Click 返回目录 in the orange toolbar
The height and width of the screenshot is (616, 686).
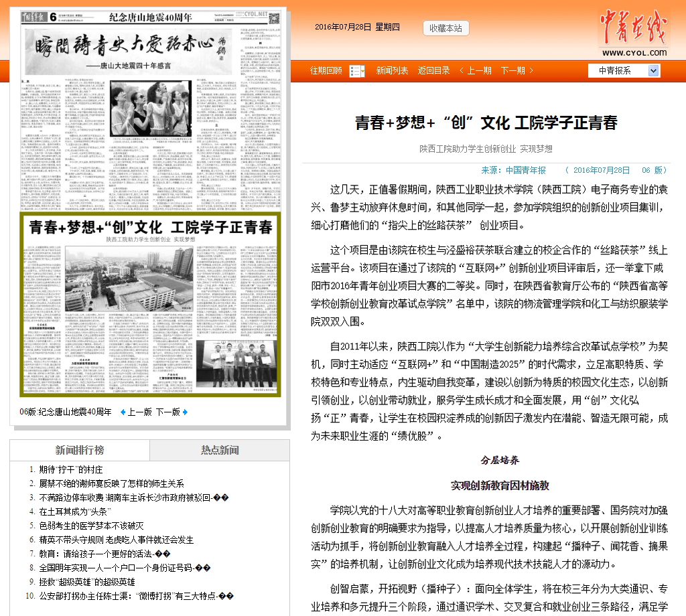coord(433,71)
